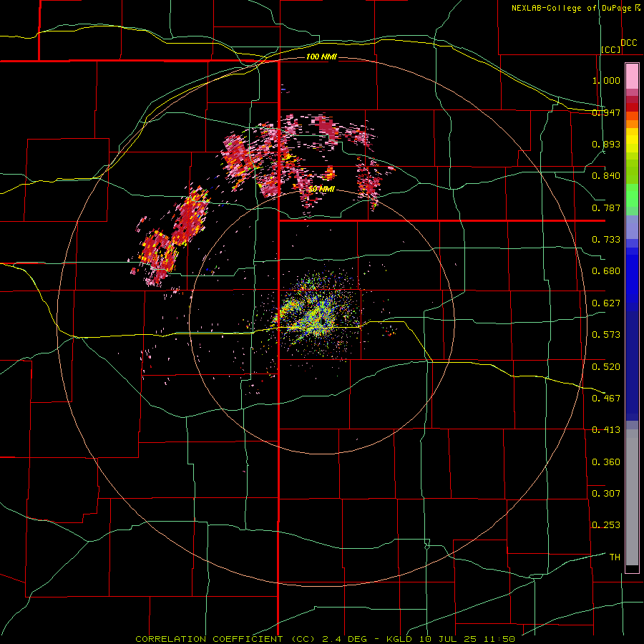Screen dimensions: 644x644
Task: Click the 10 JUL 25 date text
Action: [x=448, y=639]
